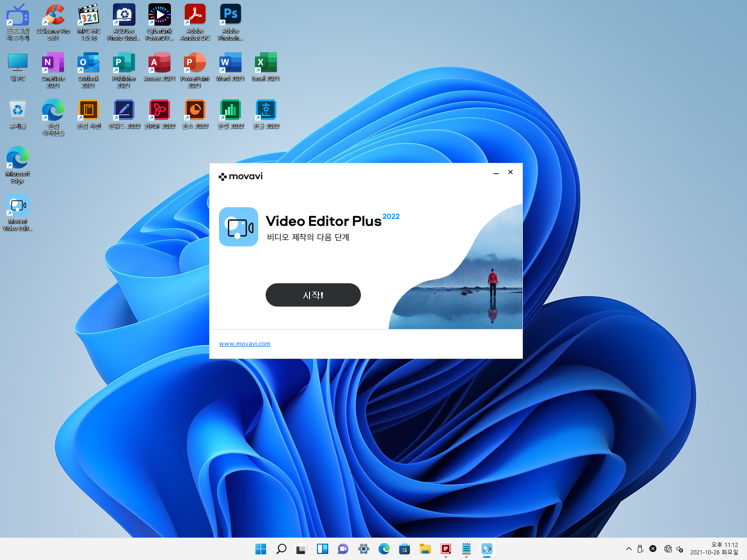Open Microsoft Edge desktop shortcut
747x560 pixels.
click(18, 165)
